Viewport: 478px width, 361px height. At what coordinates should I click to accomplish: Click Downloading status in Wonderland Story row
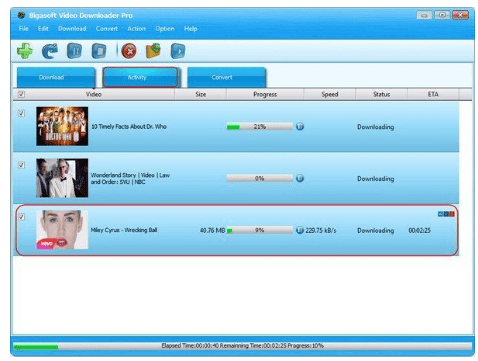(376, 179)
